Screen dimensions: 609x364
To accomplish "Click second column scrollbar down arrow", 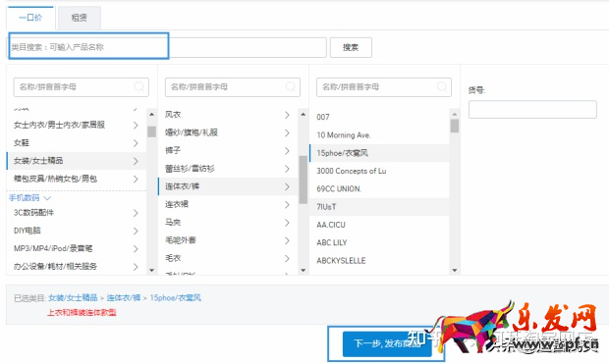I will tap(304, 270).
